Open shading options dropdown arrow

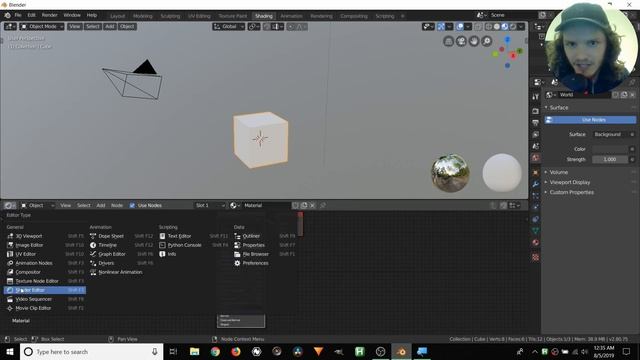[521, 27]
